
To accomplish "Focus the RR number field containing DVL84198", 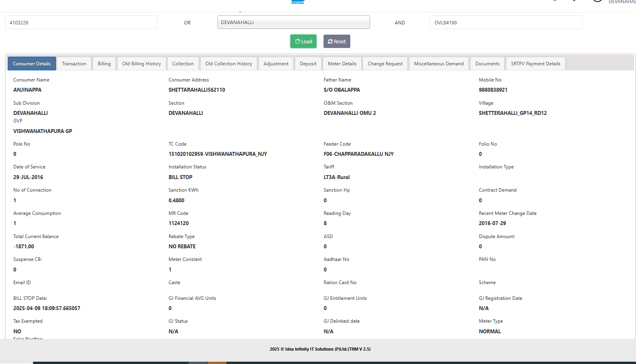I will 506,22.
